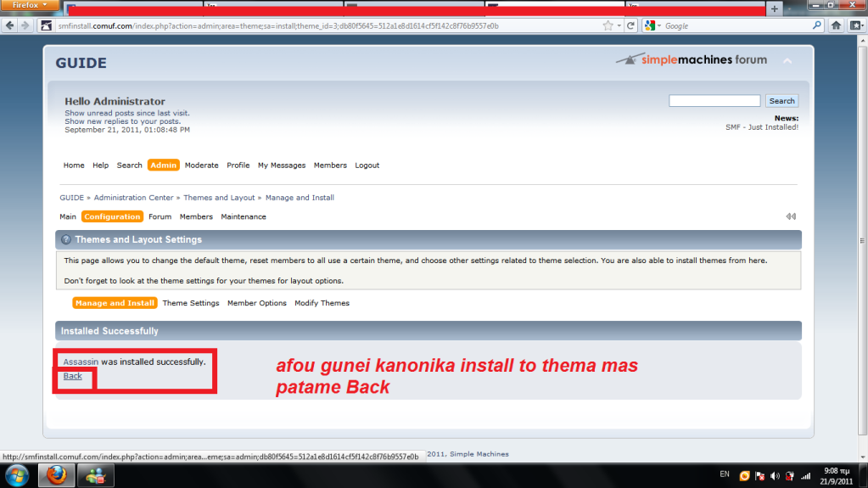The height and width of the screenshot is (488, 868).
Task: Click the Simple Machines Forum logo
Action: click(692, 60)
